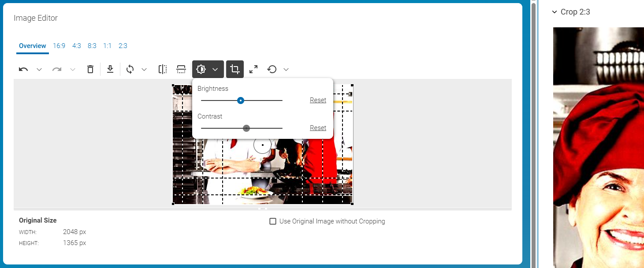Image resolution: width=644 pixels, height=268 pixels.
Task: Rotate the image using the rotate icon
Action: click(x=130, y=69)
